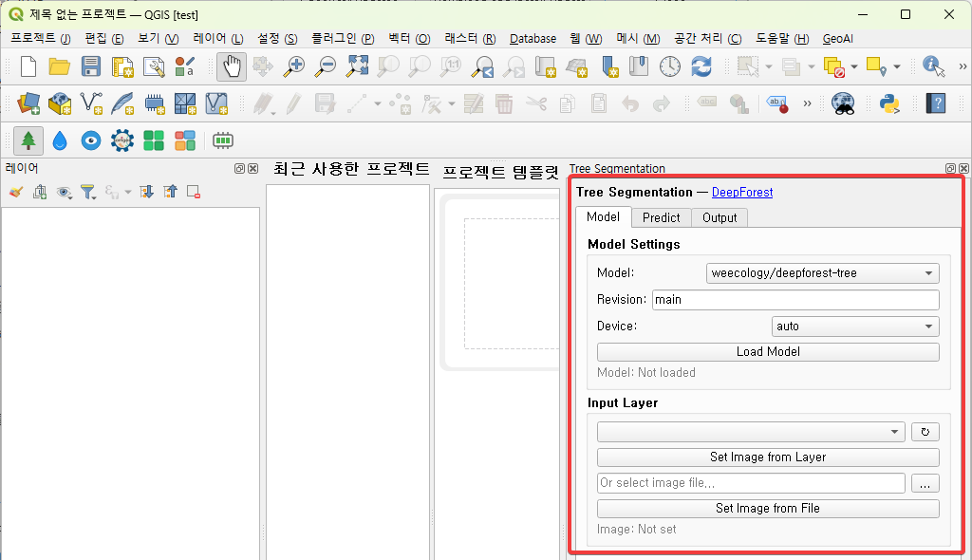Click New Shapefile Layer icon
This screenshot has width=972, height=560.
click(x=91, y=103)
